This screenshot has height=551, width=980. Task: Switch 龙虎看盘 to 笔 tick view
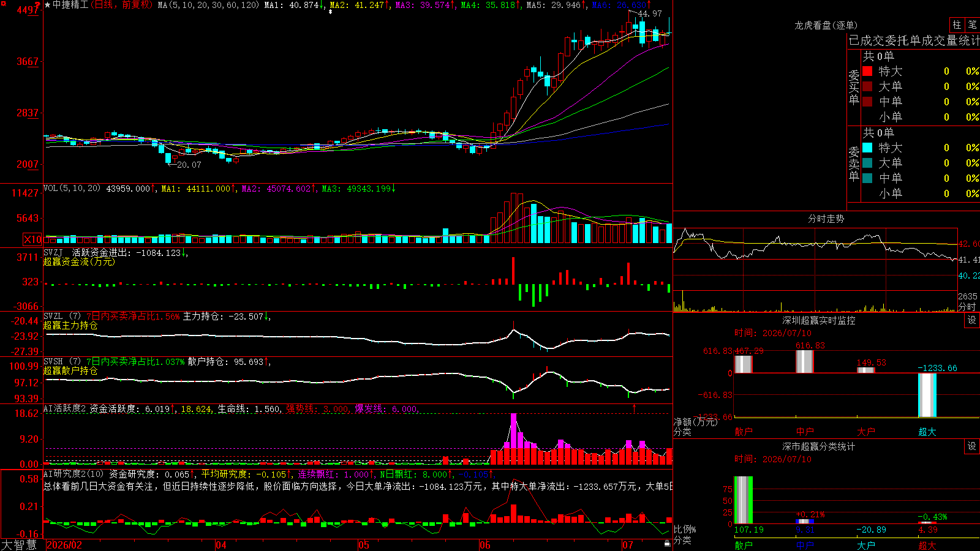(972, 25)
